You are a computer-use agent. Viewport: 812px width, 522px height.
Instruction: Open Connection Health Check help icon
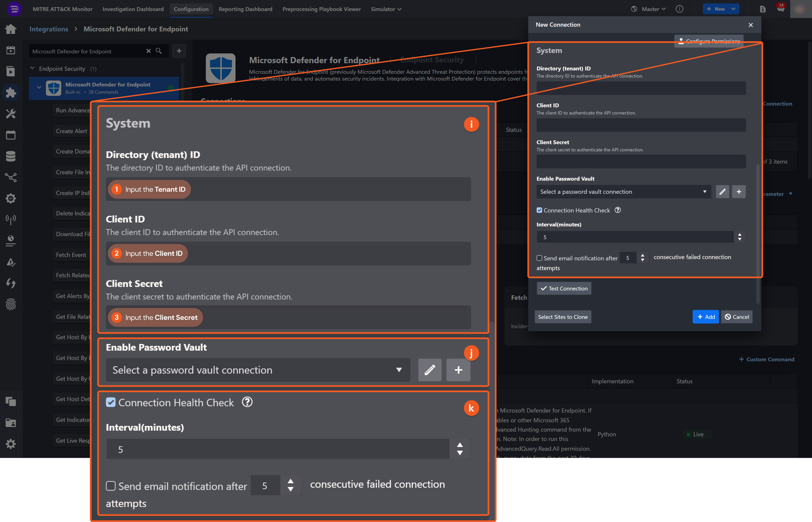[x=618, y=210]
